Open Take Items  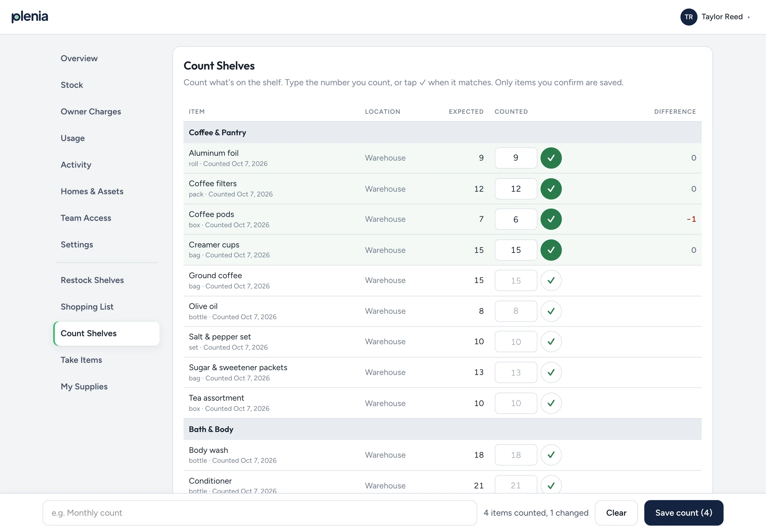(x=81, y=360)
